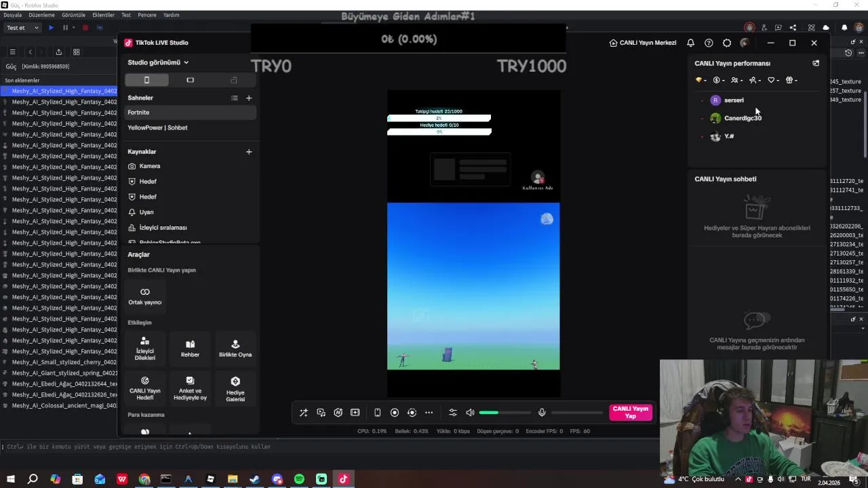Click the likes heart stat icon
868x488 pixels.
click(x=773, y=80)
